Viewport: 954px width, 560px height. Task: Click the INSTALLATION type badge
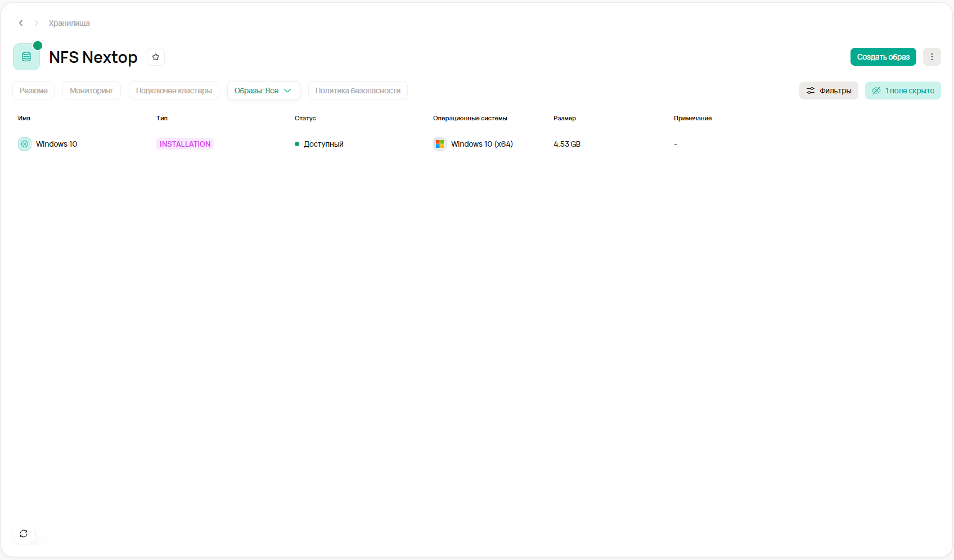click(x=185, y=144)
